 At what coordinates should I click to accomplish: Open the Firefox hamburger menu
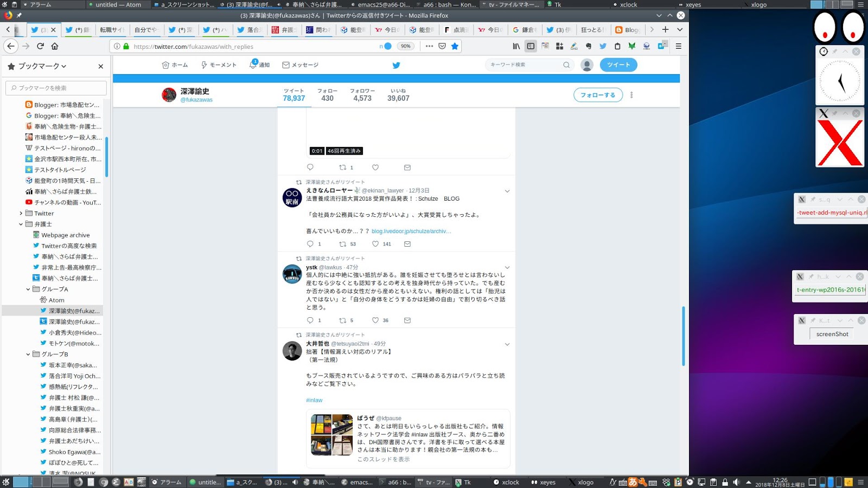678,46
